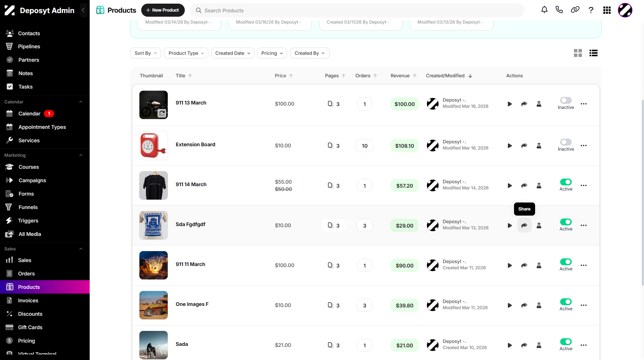Click the Search Products field
The height and width of the screenshot is (360, 644).
coord(357,11)
